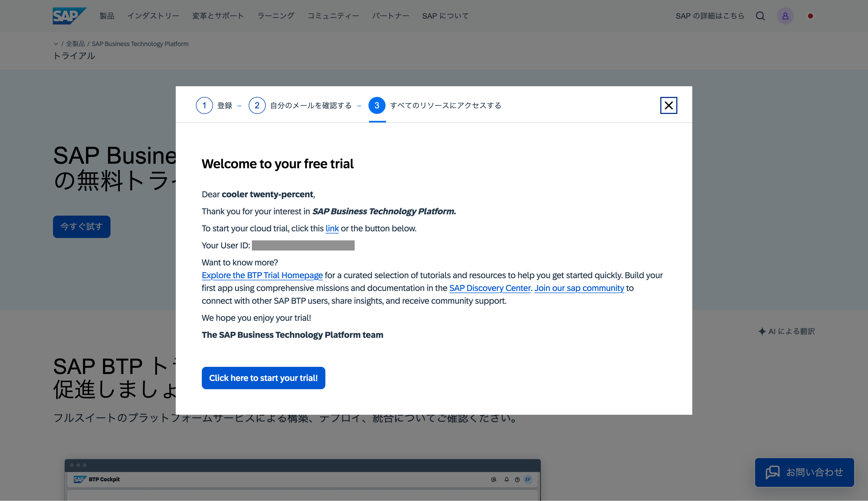
Task: Open the search magnifier icon
Action: pos(760,16)
